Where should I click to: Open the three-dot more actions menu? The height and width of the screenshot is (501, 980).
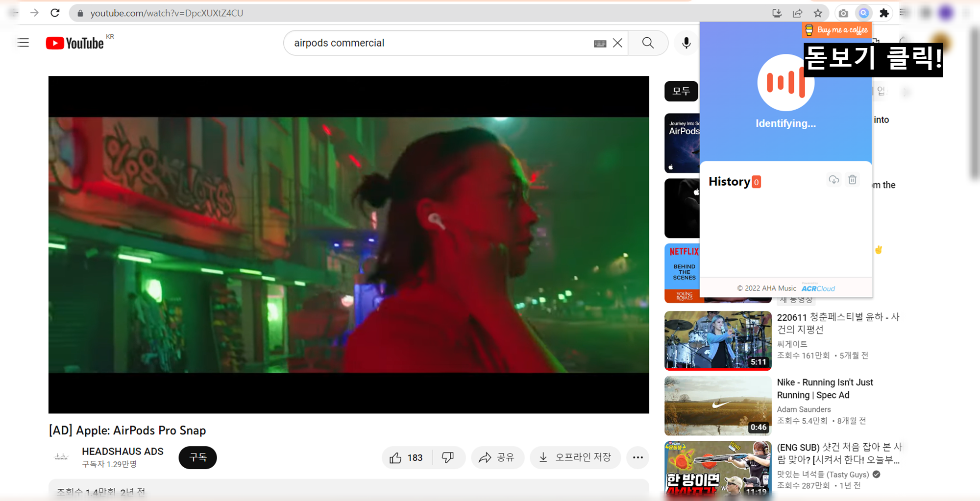click(637, 457)
